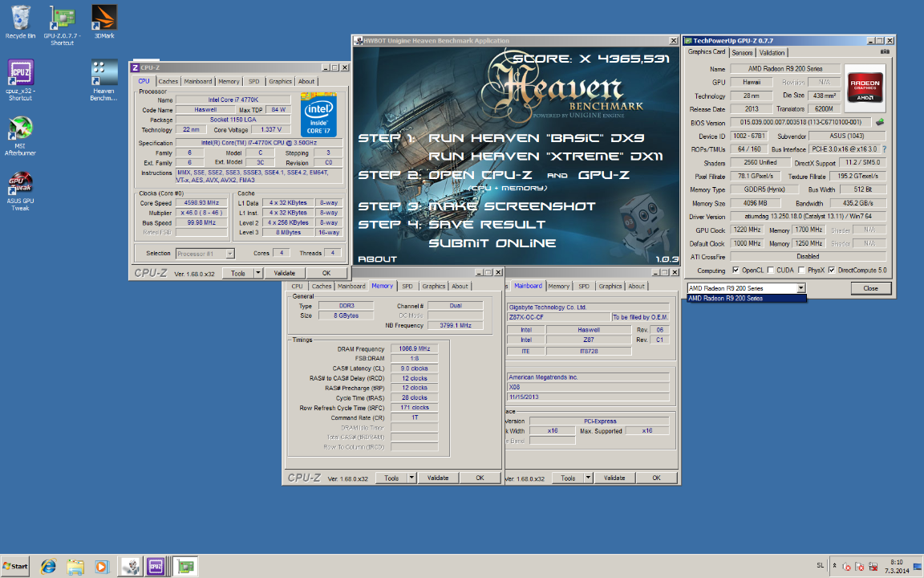Open the Heaven Benchmark desktop shortcut

coord(104,80)
